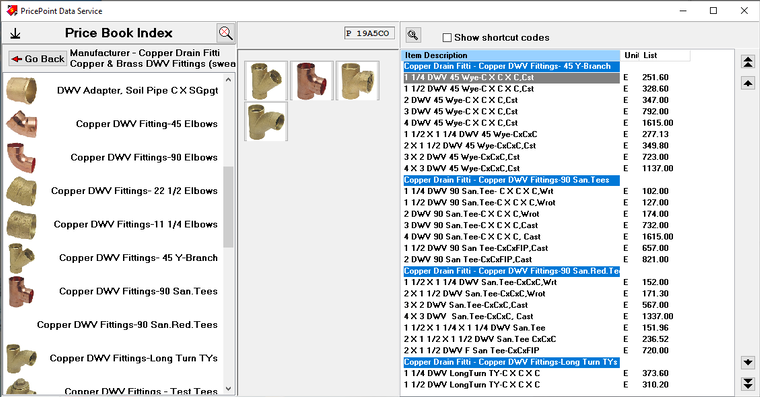Select row 2 DWV 45 Wye-C X C X C,Cst
Image resolution: width=760 pixels, height=397 pixels.
point(511,100)
